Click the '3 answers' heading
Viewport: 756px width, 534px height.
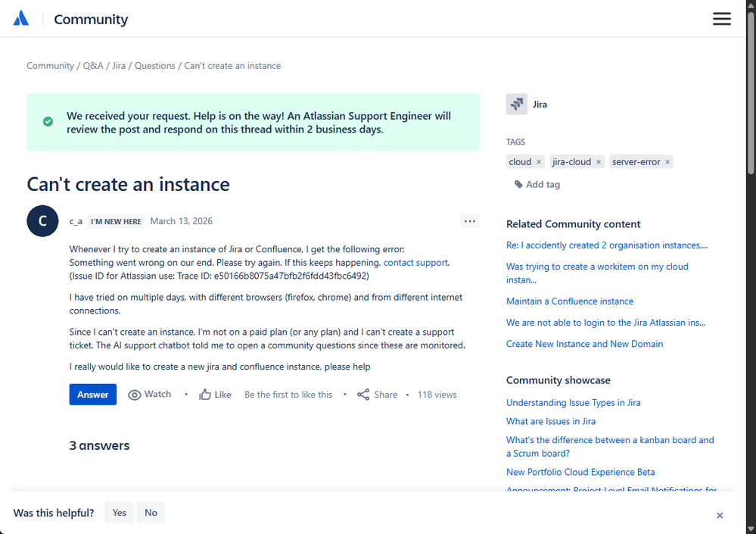pos(99,445)
